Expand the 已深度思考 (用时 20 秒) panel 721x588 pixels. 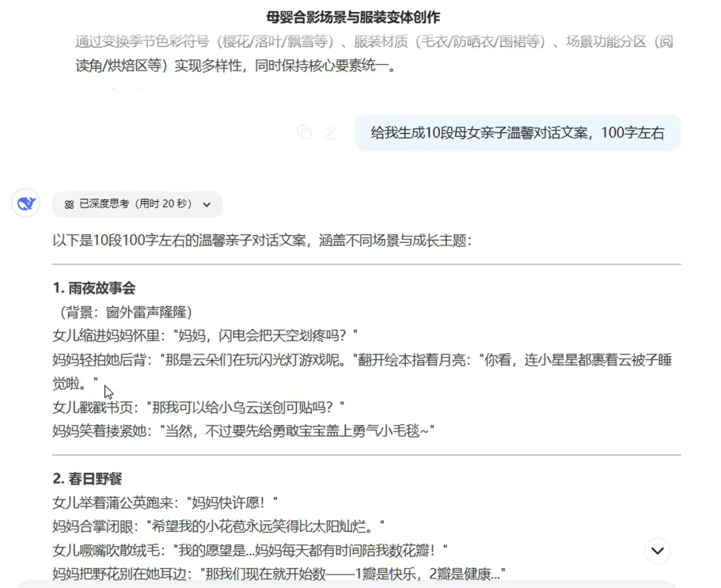pyautogui.click(x=137, y=204)
